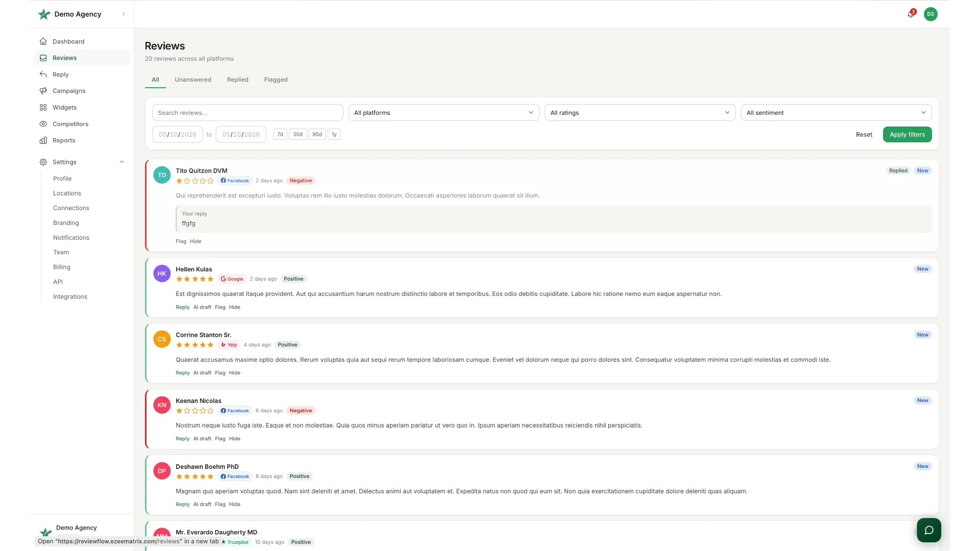Switch to the Replied tab

coord(237,80)
